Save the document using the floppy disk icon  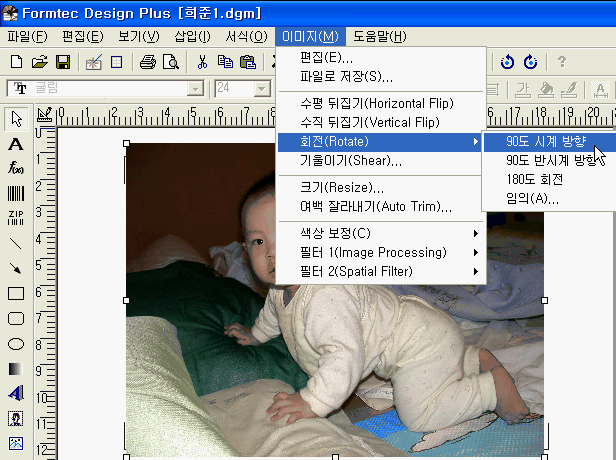pyautogui.click(x=63, y=62)
